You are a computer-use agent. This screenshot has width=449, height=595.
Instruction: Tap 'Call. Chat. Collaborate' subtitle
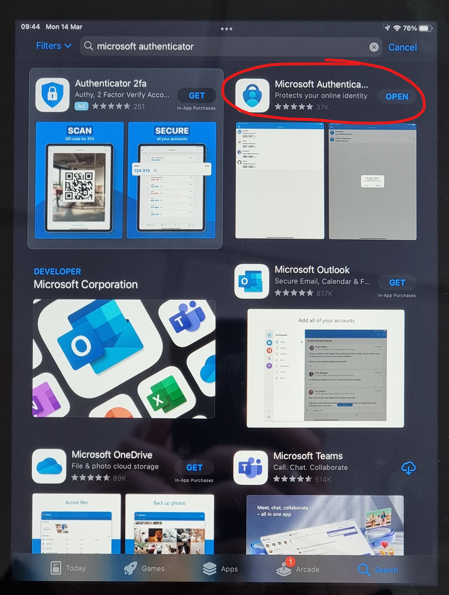point(310,468)
